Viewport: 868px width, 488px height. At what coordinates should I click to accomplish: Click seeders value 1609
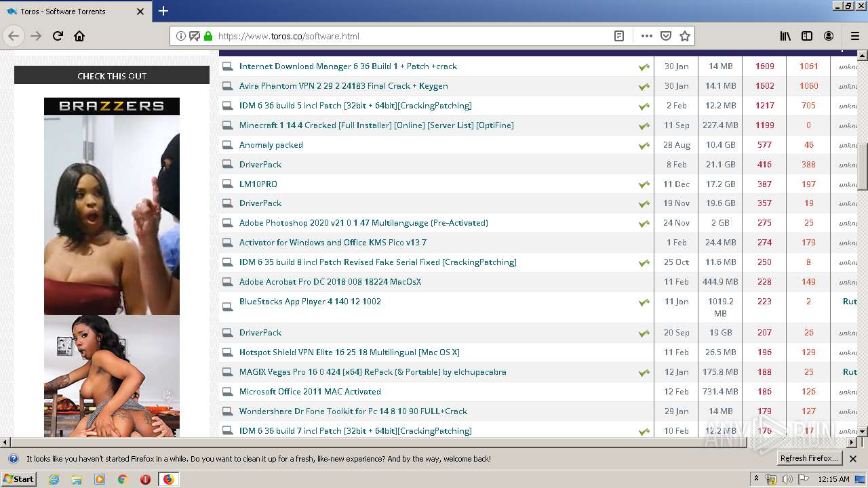[x=764, y=66]
